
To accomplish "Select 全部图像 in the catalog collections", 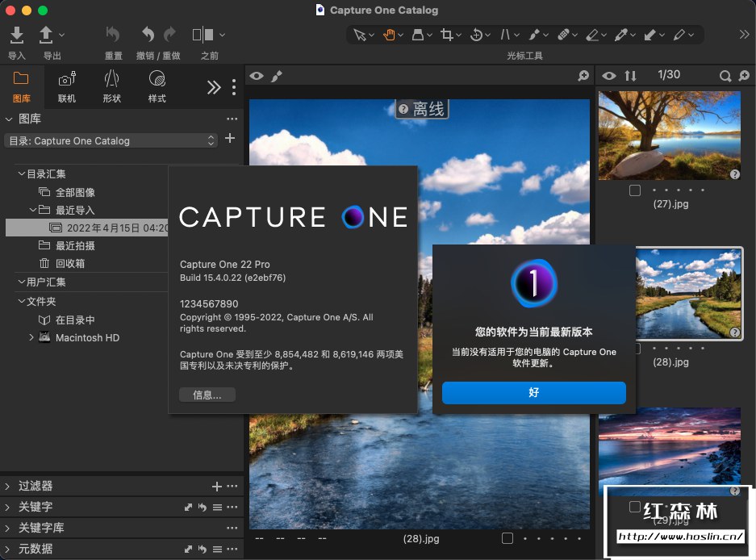I will tap(75, 192).
